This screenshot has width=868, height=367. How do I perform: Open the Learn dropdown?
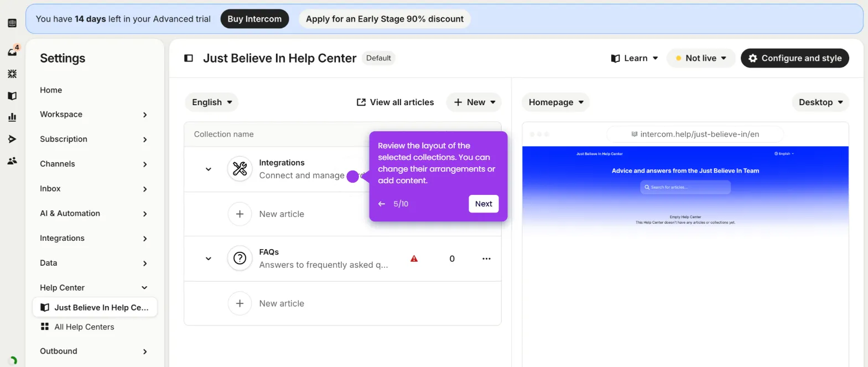(x=635, y=58)
